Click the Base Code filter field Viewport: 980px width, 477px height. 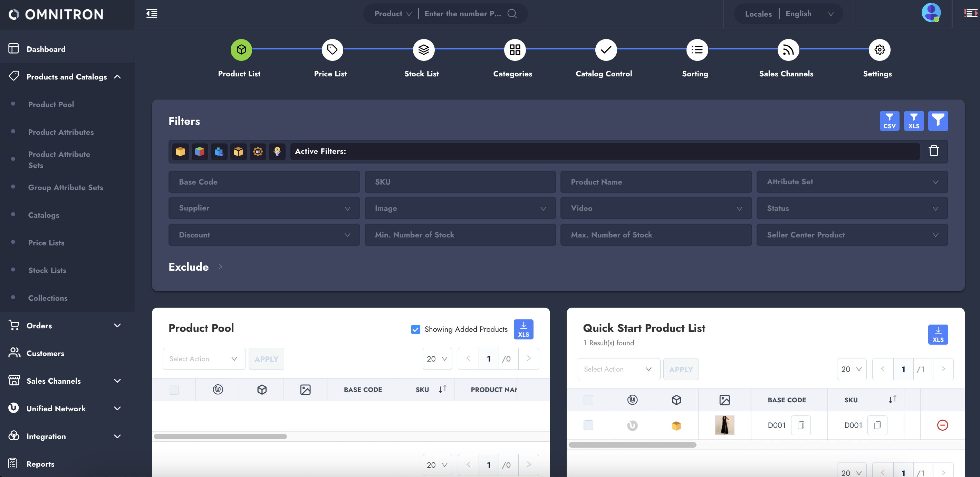pyautogui.click(x=264, y=182)
